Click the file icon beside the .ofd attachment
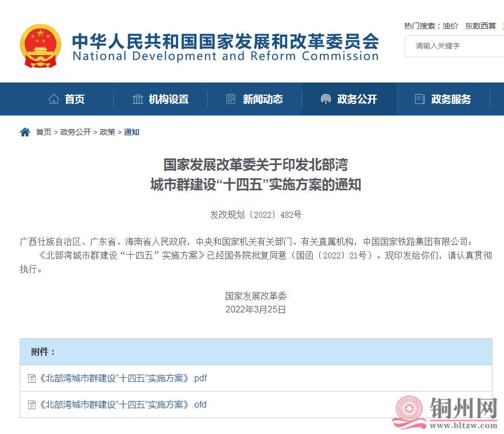 pos(31,405)
